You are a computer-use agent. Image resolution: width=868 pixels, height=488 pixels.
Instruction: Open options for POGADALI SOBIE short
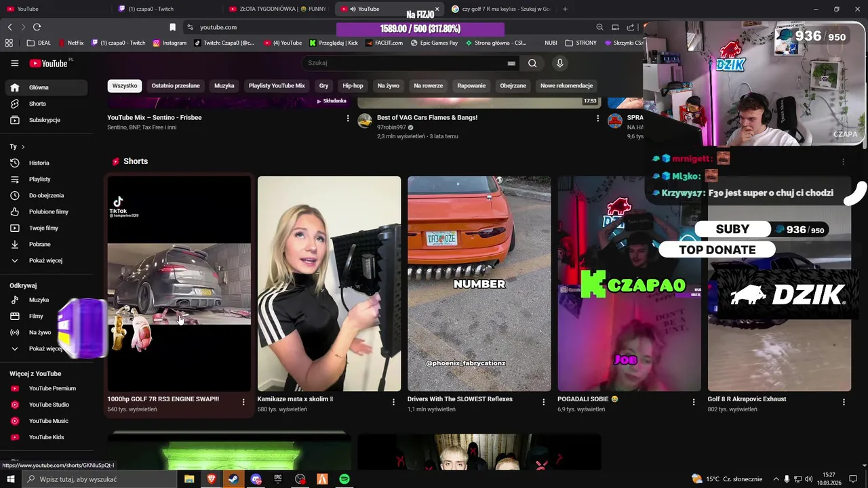pyautogui.click(x=694, y=402)
